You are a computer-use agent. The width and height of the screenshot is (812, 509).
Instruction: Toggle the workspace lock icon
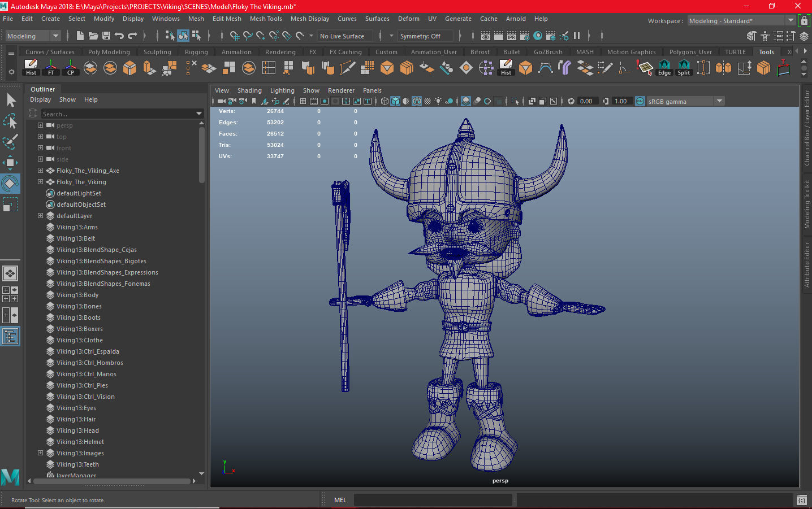(x=804, y=21)
